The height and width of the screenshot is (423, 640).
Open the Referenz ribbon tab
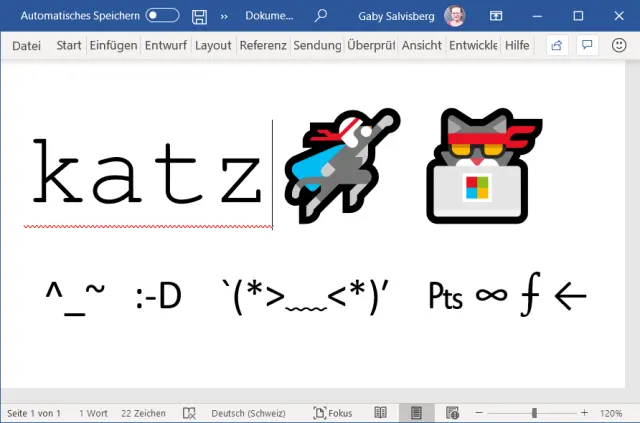pyautogui.click(x=263, y=45)
